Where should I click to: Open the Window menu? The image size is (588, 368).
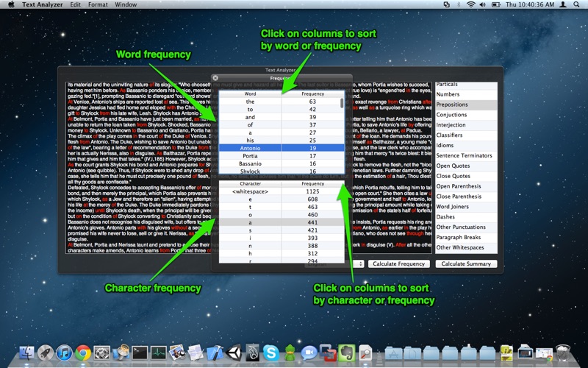coord(126,4)
